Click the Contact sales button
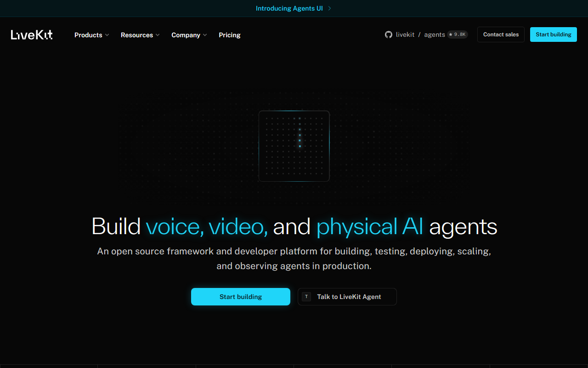588x368 pixels. coord(501,34)
